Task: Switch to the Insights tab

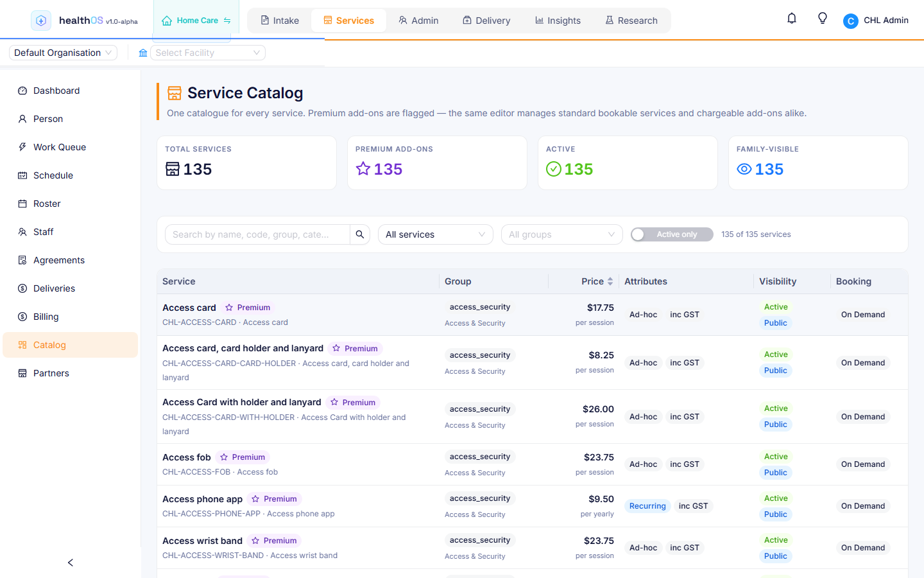Action: point(558,21)
